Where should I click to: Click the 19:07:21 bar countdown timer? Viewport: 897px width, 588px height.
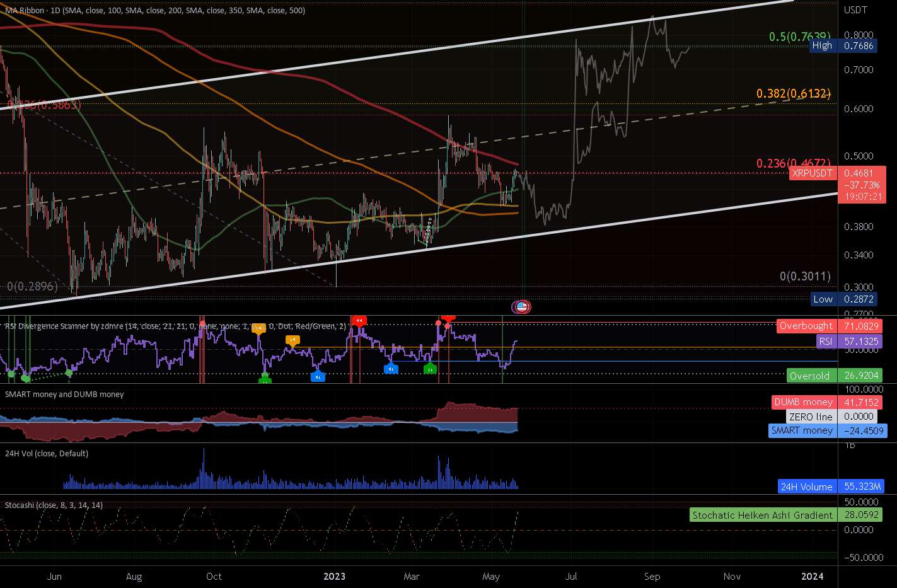click(860, 197)
